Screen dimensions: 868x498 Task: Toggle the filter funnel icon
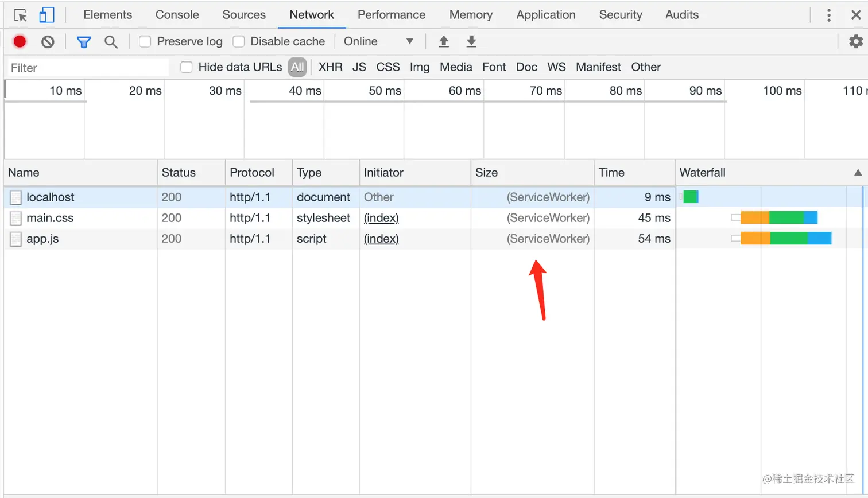(84, 42)
